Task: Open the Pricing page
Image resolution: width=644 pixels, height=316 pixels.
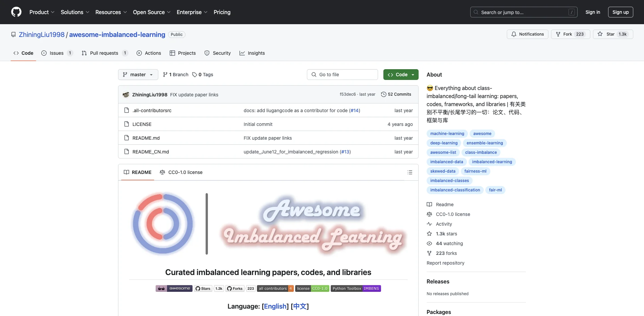Action: click(x=222, y=12)
